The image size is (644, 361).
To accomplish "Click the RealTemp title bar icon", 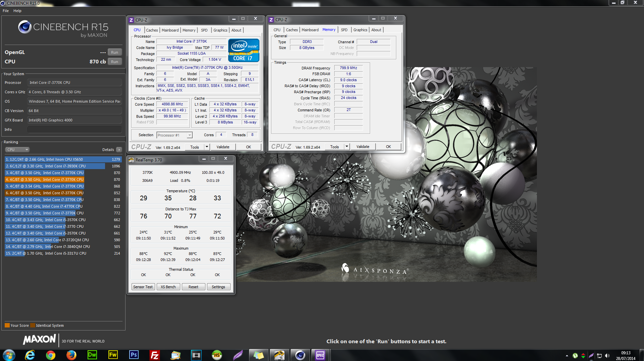I will 131,160.
